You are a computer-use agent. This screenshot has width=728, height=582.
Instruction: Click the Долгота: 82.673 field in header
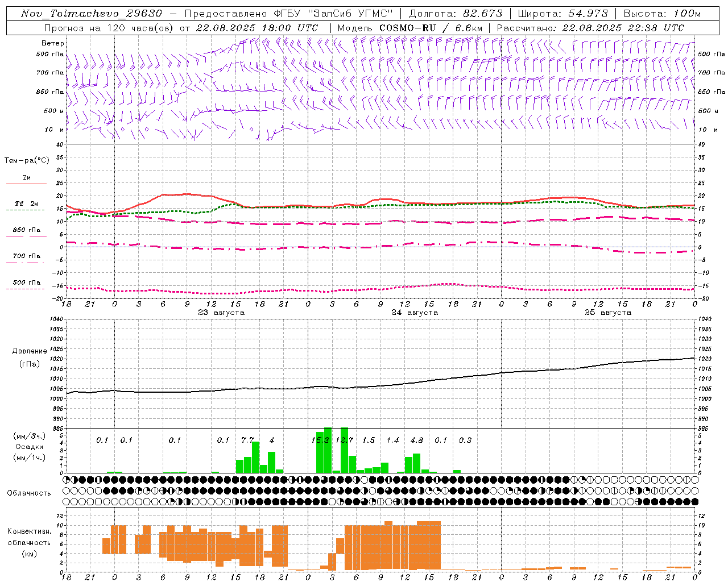click(456, 14)
